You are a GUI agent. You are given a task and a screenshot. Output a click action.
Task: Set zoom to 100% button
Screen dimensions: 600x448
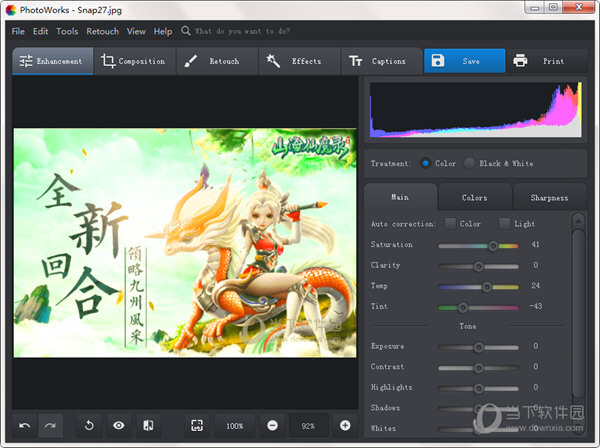(x=235, y=426)
